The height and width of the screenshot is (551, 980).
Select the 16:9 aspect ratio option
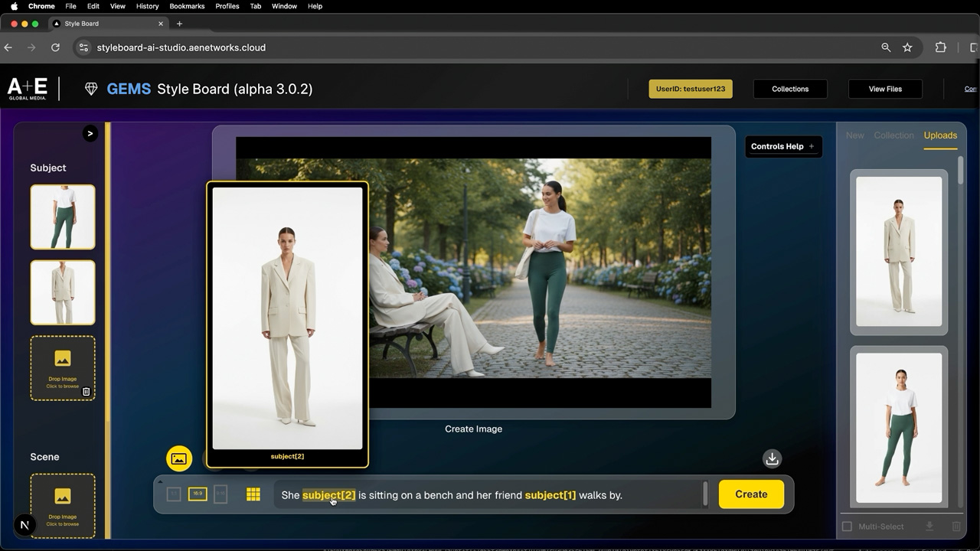(198, 495)
